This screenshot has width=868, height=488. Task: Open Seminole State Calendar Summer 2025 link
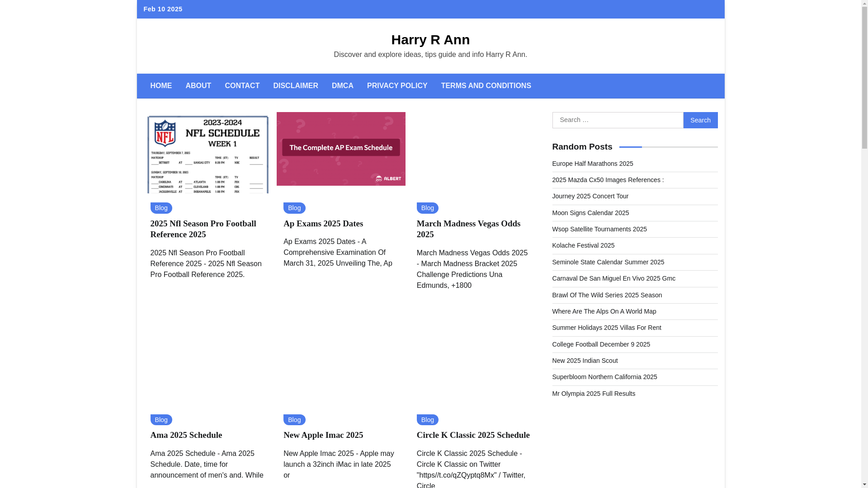pyautogui.click(x=608, y=262)
